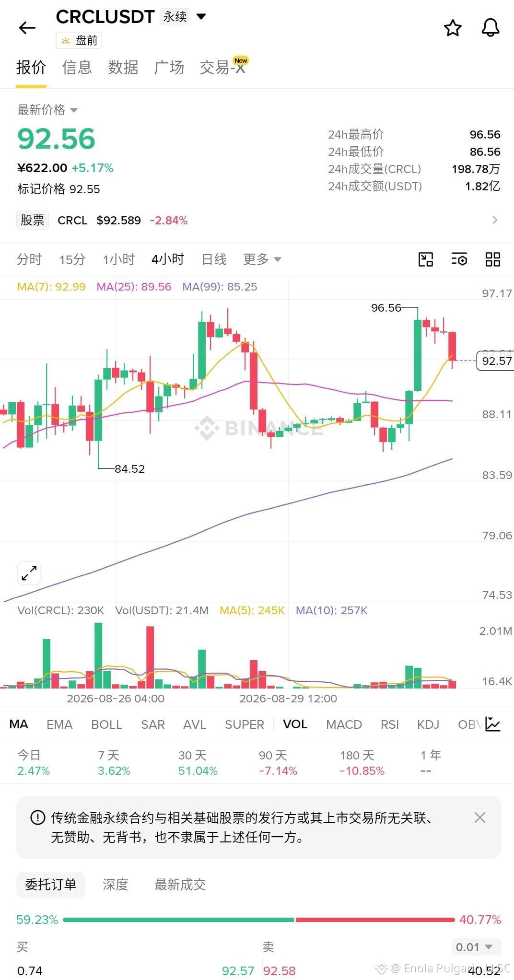Viewport: 514px width, 980px height.
Task: Toggle MA indicator on chart
Action: (x=19, y=724)
